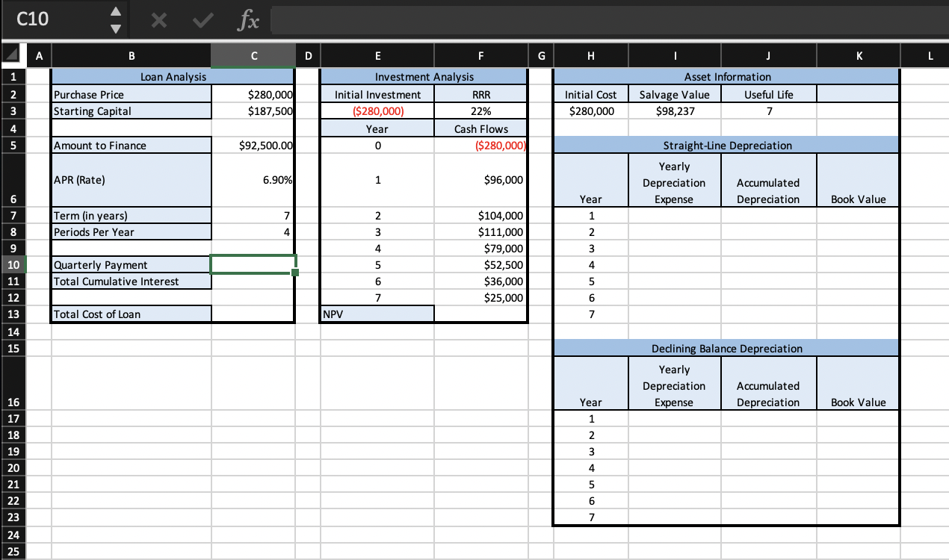The height and width of the screenshot is (560, 949).
Task: Select the NPV label cell
Action: coord(377,314)
